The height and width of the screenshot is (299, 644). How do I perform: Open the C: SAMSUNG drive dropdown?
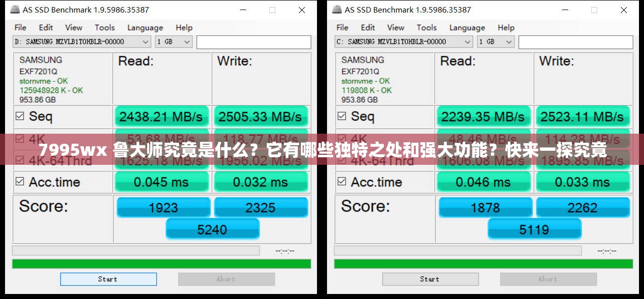click(x=404, y=42)
